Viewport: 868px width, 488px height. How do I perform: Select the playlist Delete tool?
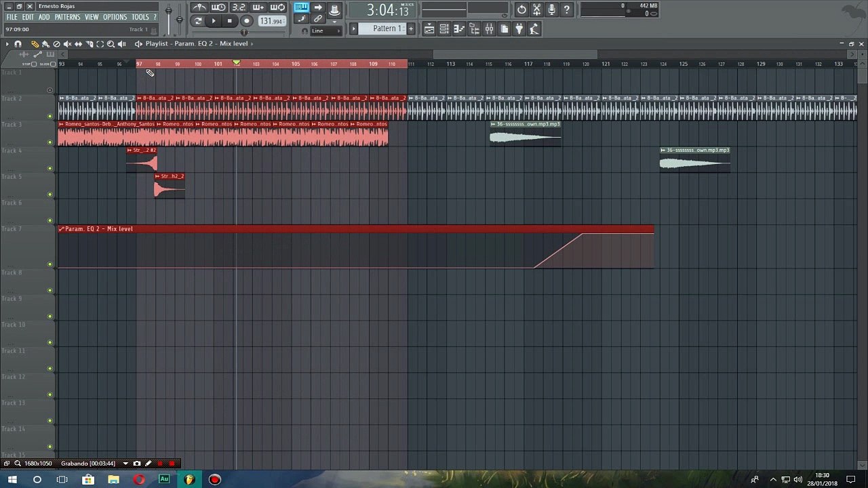[x=56, y=43]
